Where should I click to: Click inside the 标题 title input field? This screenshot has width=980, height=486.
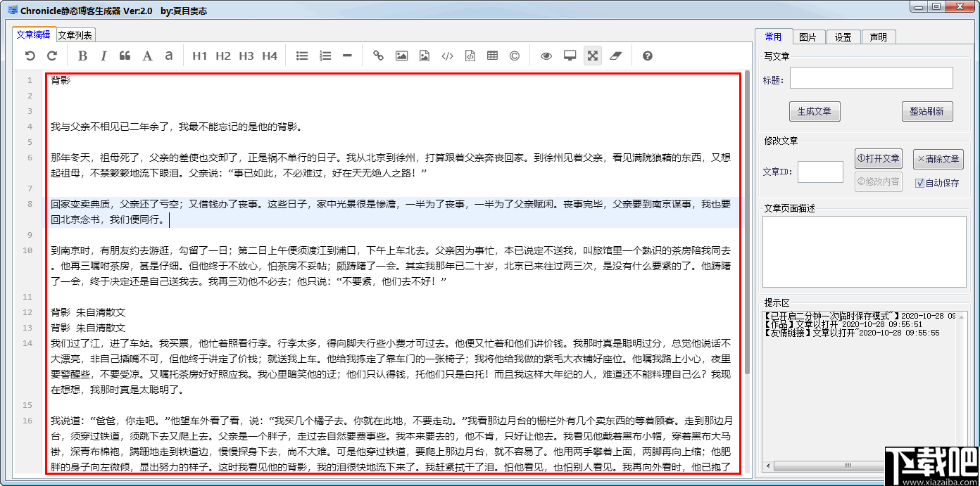[x=871, y=79]
